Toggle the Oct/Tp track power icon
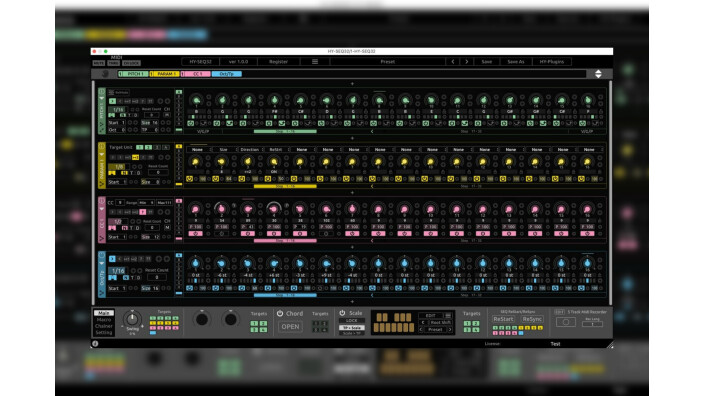This screenshot has width=704, height=396. coord(102,255)
